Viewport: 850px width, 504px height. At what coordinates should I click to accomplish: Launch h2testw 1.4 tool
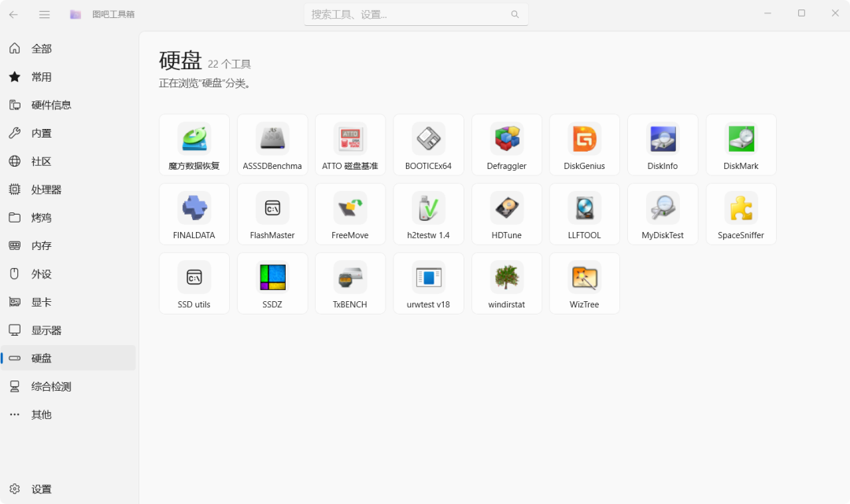(428, 214)
